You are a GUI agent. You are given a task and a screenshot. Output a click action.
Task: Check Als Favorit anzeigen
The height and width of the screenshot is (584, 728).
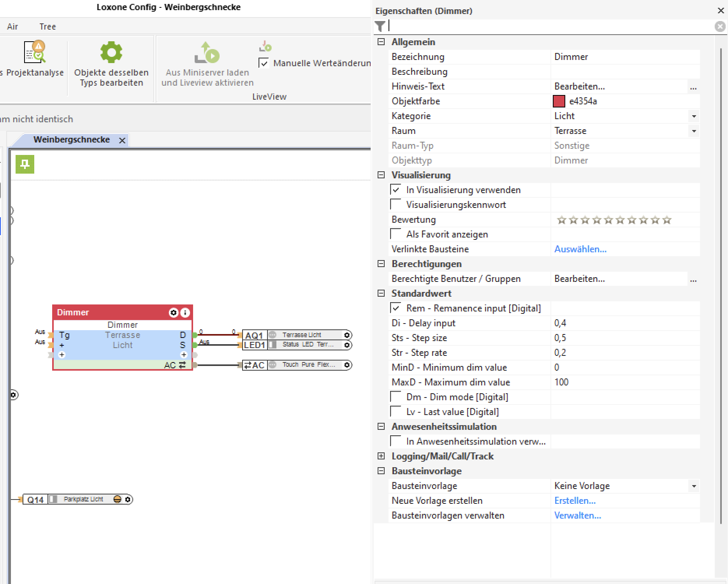point(396,234)
